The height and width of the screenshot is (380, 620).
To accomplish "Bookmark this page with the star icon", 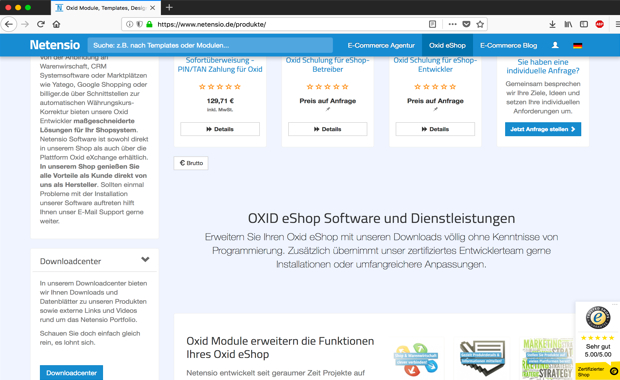I will pos(480,24).
